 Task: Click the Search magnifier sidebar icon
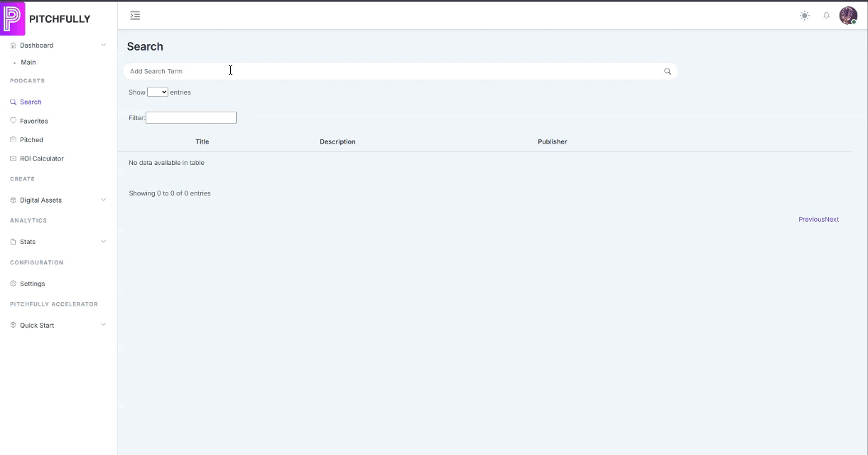pyautogui.click(x=13, y=102)
